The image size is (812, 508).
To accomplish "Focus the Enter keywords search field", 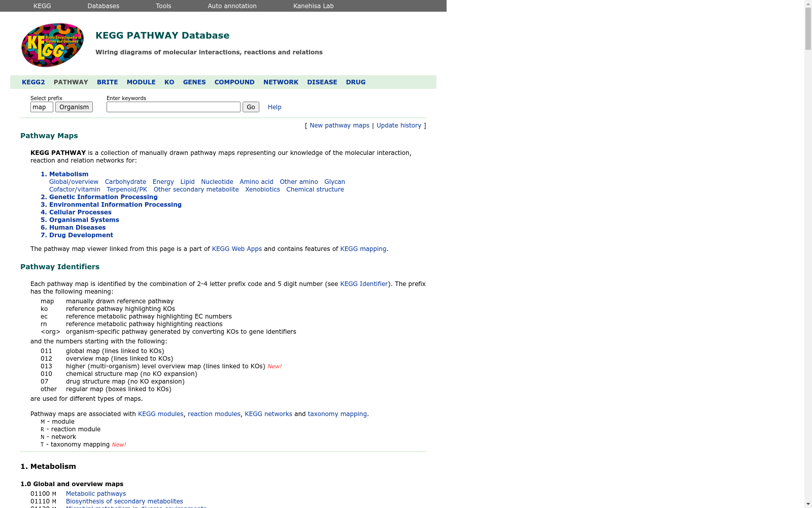I will (x=174, y=107).
